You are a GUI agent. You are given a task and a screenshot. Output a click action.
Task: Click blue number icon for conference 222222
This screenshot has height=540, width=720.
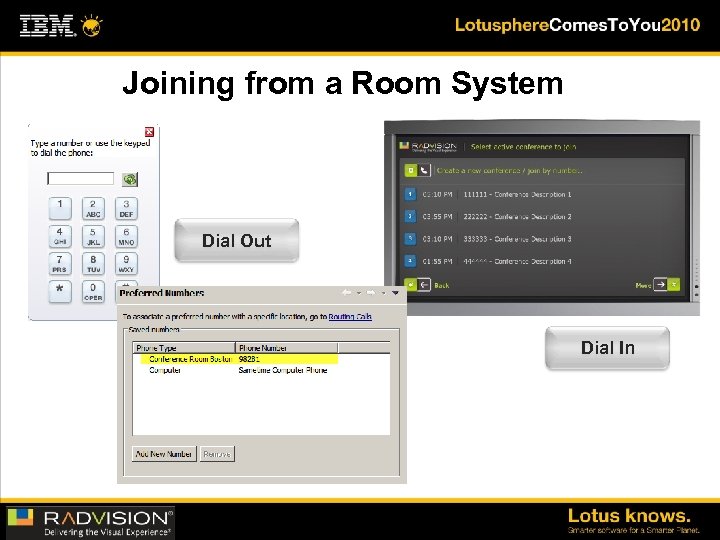(x=410, y=216)
